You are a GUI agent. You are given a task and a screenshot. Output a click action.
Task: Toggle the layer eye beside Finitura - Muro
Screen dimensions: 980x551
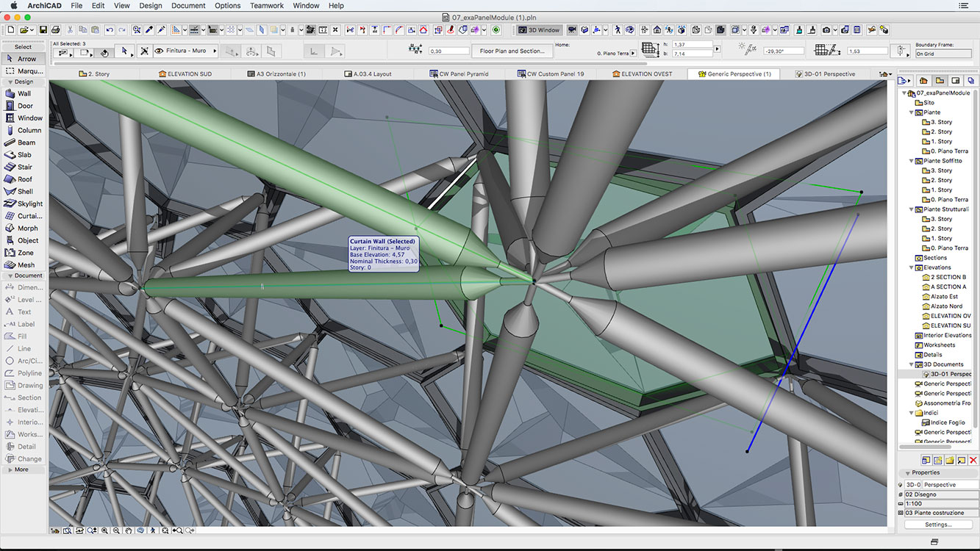[158, 51]
